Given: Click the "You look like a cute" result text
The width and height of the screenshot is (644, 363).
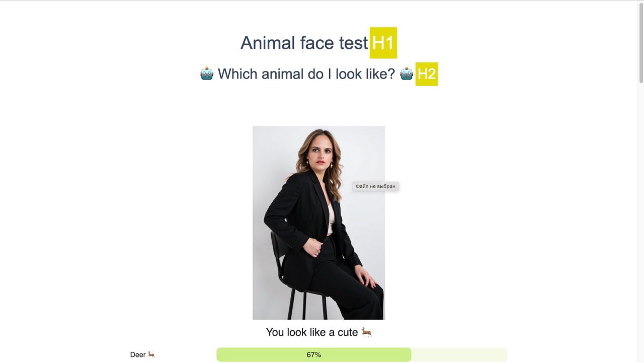Looking at the screenshot, I should click(x=311, y=332).
